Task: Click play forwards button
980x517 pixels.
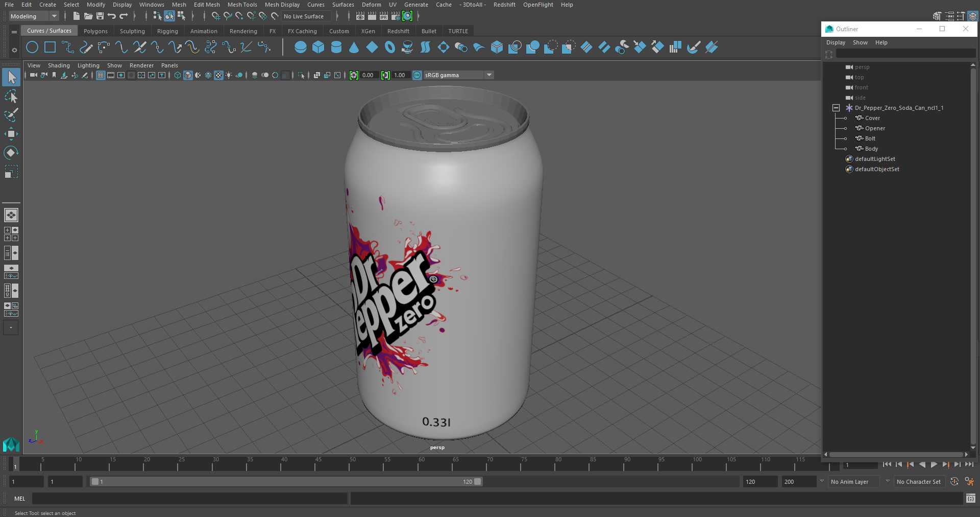Action: click(934, 464)
